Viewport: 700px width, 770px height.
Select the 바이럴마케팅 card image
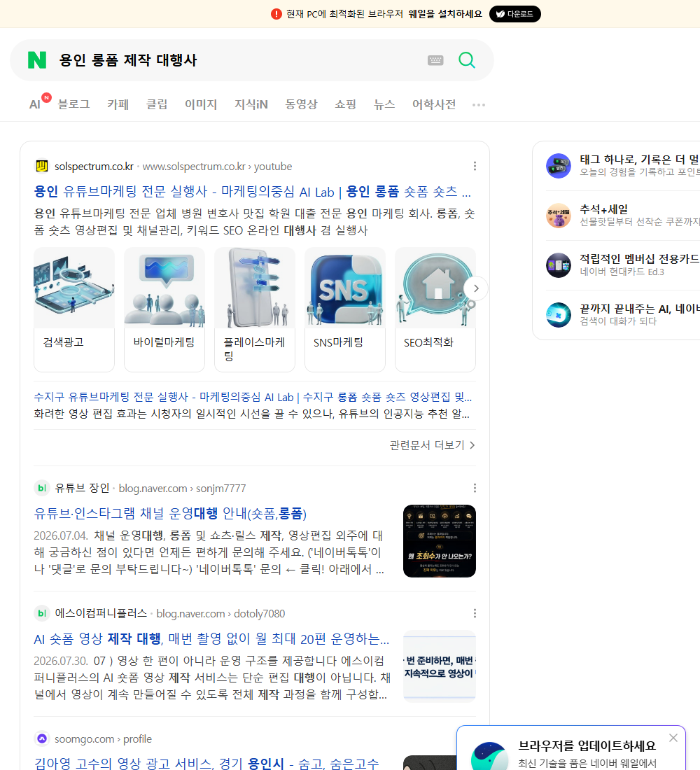[x=164, y=288]
